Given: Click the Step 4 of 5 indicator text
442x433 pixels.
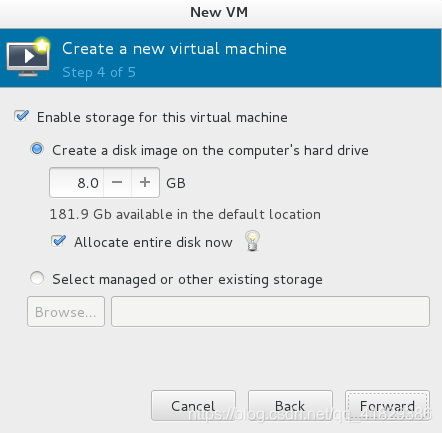Looking at the screenshot, I should [x=99, y=72].
